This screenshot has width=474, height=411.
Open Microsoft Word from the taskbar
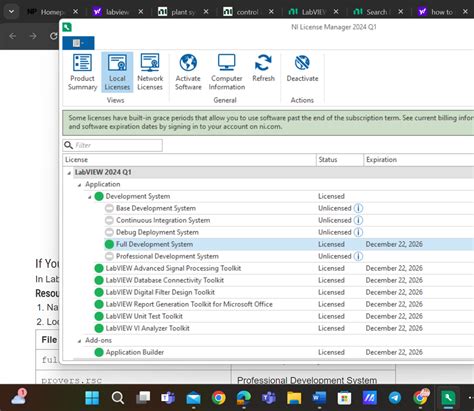(x=319, y=398)
